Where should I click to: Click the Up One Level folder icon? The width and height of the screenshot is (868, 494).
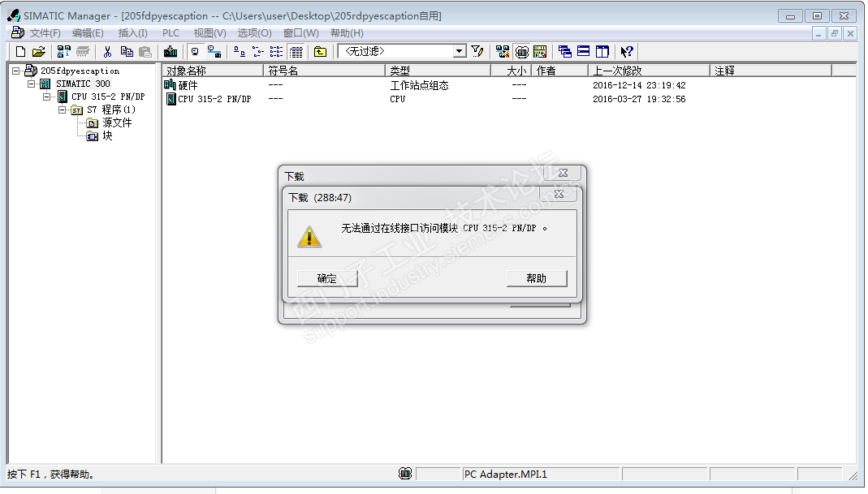pos(320,52)
